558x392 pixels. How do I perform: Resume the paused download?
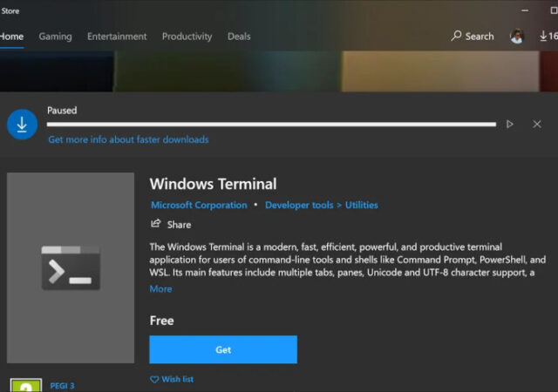point(509,125)
